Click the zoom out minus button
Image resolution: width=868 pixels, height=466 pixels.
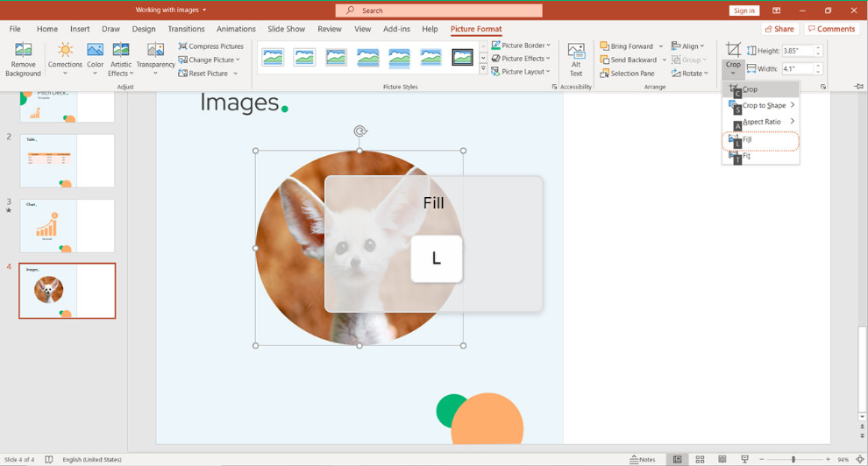click(x=761, y=459)
